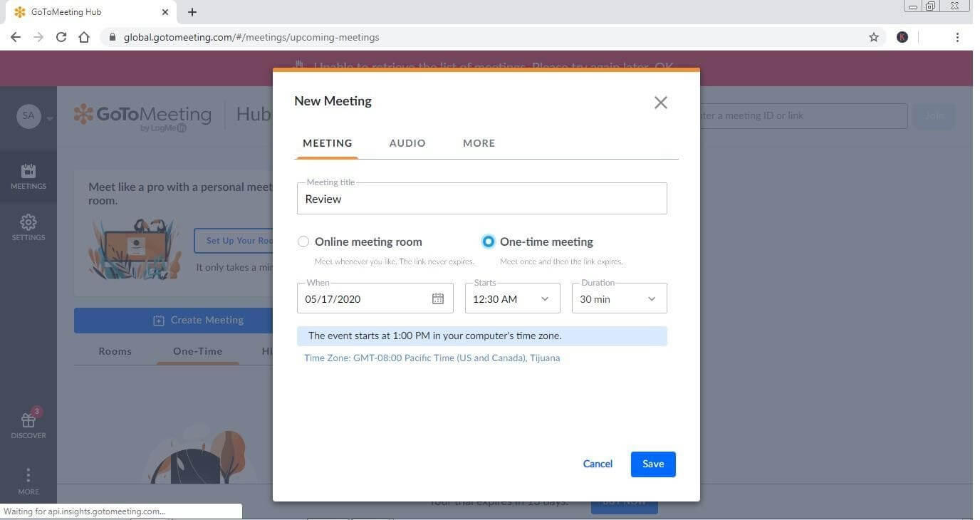Click the SA profile avatar

(28, 115)
